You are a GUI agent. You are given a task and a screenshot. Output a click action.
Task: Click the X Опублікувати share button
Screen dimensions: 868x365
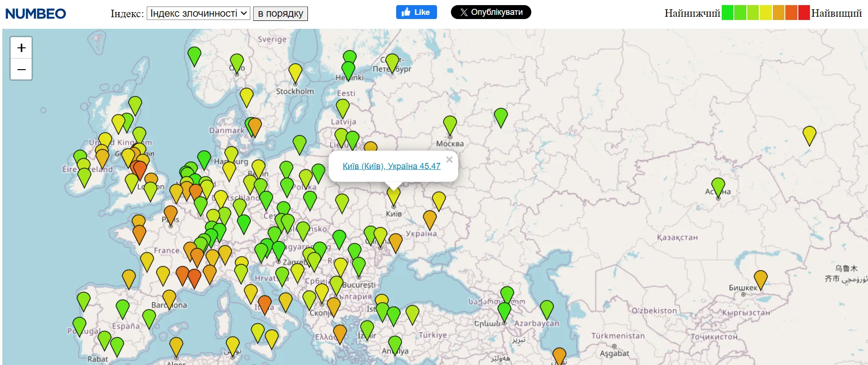tap(491, 12)
